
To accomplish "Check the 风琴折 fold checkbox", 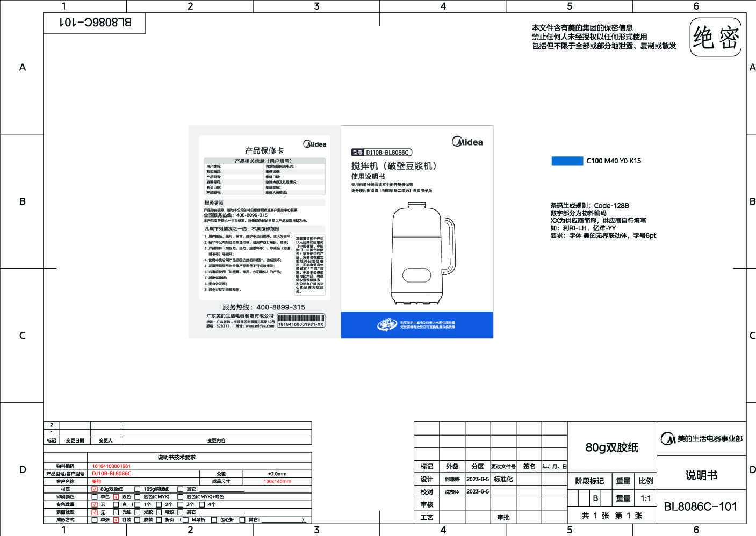I will click(x=186, y=520).
